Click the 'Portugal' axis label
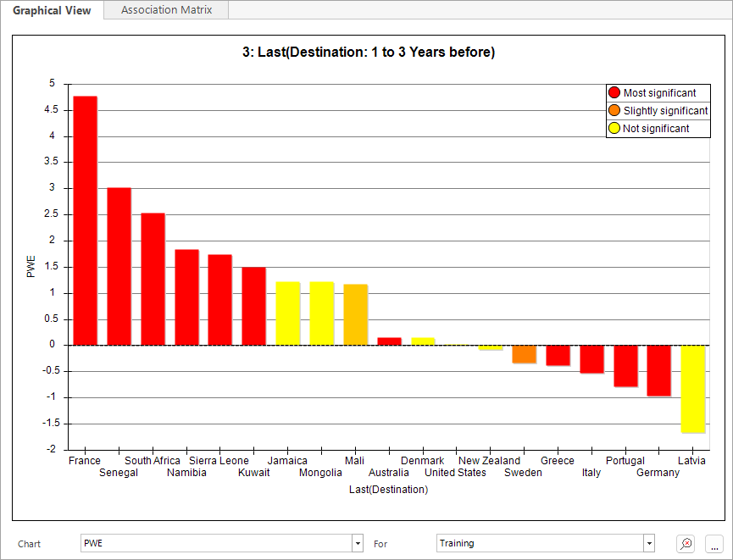The width and height of the screenshot is (733, 560). click(625, 460)
